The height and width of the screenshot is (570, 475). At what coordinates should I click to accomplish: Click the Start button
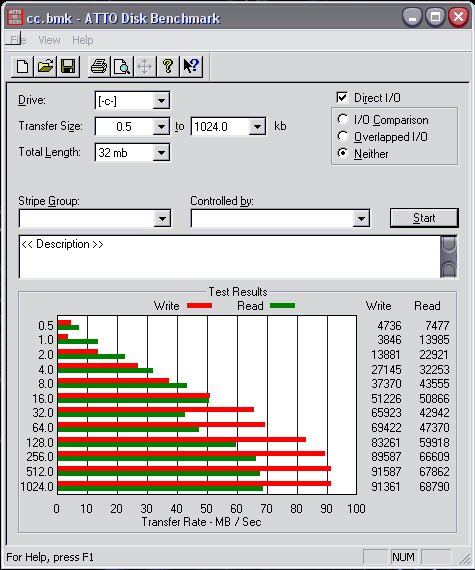(x=424, y=218)
